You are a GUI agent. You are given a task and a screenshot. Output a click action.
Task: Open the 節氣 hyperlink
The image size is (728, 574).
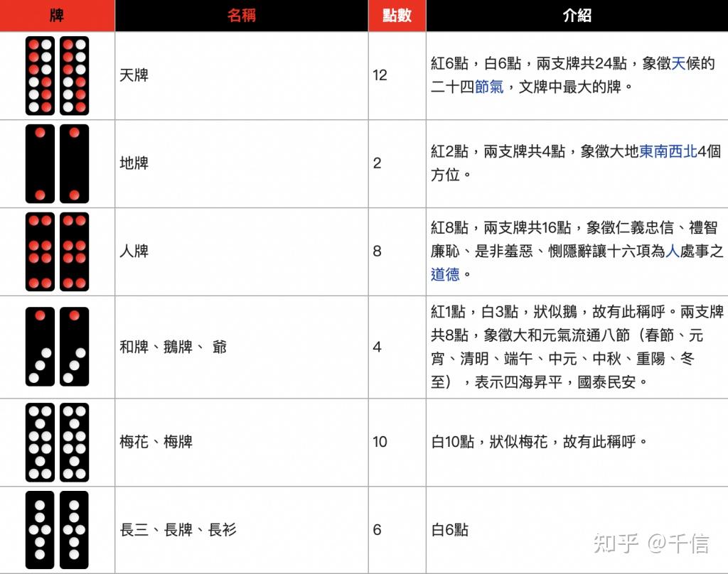pos(489,87)
